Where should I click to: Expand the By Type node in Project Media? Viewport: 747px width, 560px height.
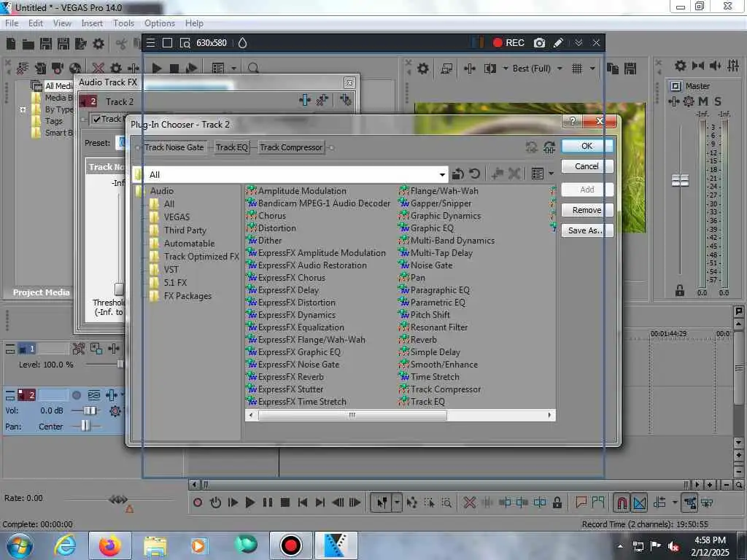pos(23,109)
